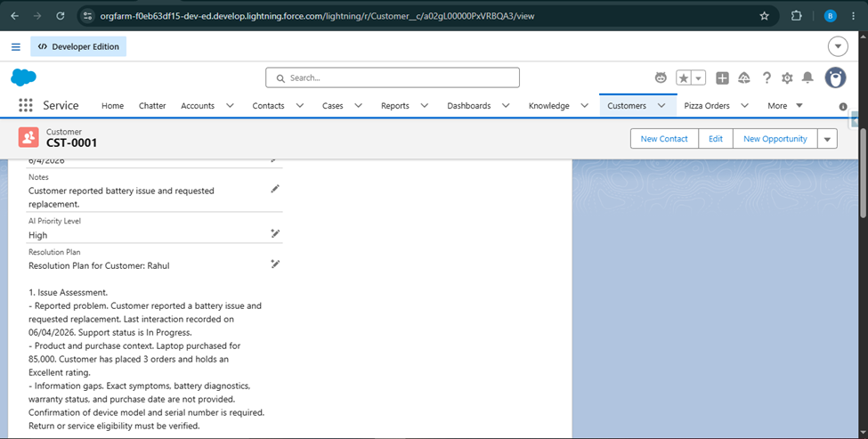
Task: View notifications bell
Action: coord(807,77)
